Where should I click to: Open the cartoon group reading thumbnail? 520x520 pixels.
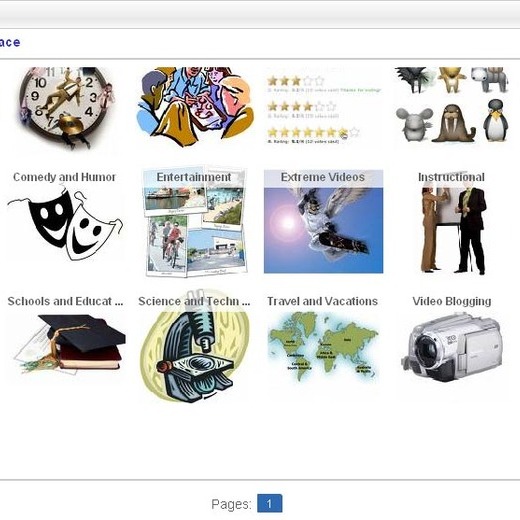[195, 107]
